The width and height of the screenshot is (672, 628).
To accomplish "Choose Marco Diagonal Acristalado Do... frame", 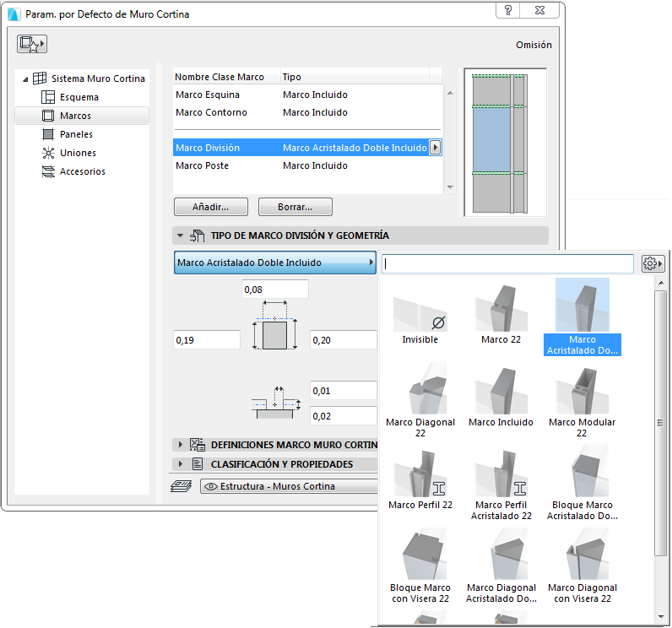I will [501, 566].
